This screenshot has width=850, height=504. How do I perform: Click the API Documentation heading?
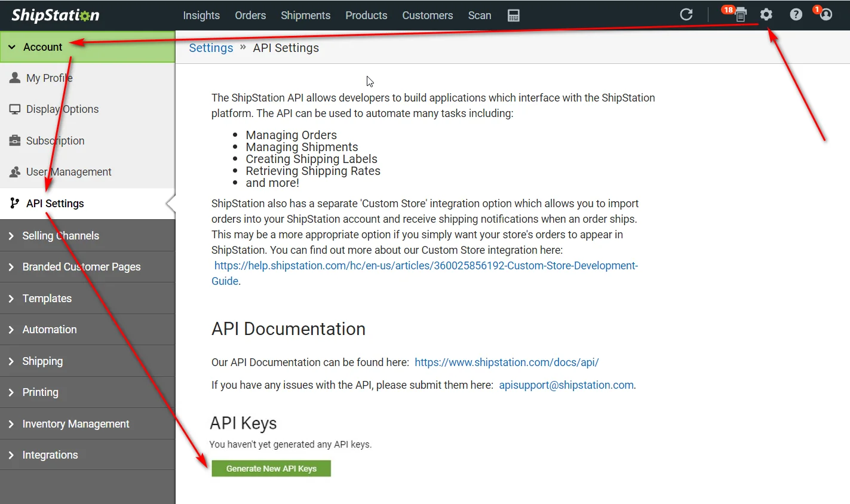289,329
